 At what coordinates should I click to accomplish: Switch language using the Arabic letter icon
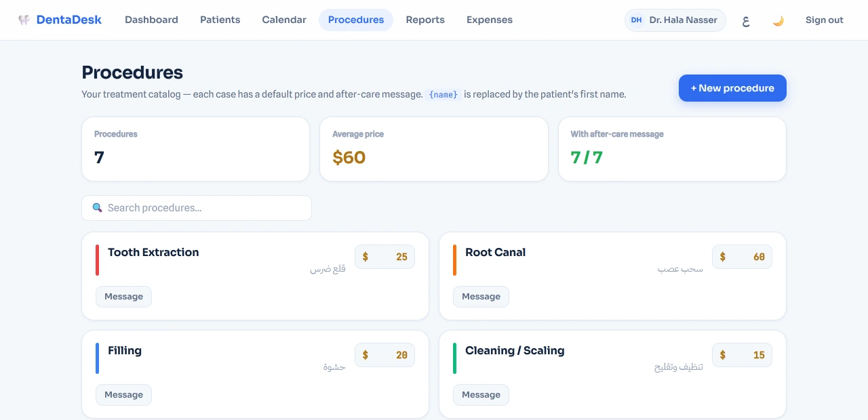coord(745,20)
